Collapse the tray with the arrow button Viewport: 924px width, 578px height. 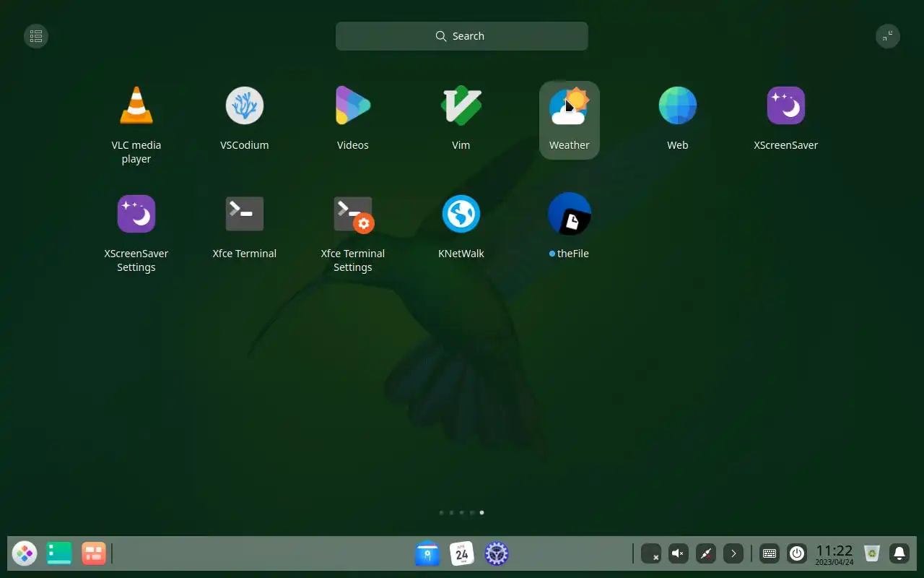pyautogui.click(x=733, y=554)
